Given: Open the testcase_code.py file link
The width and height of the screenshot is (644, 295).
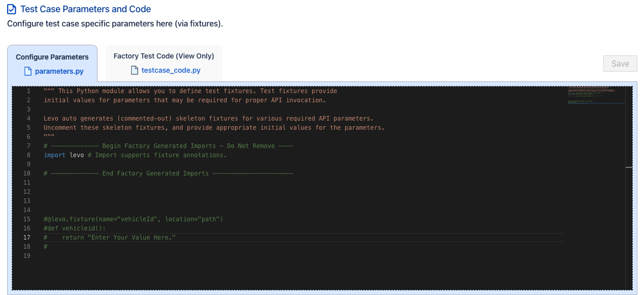Looking at the screenshot, I should pos(171,70).
